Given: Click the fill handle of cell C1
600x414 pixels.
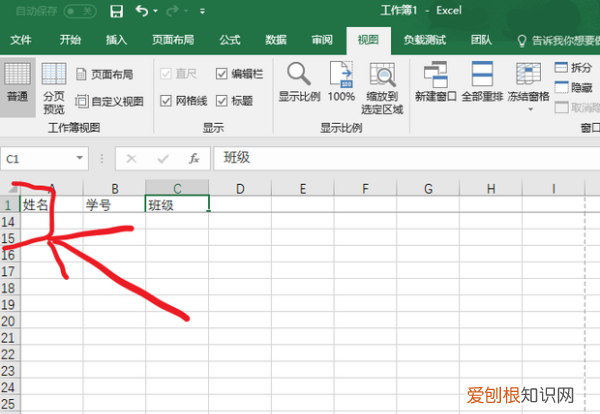Looking at the screenshot, I should click(209, 211).
